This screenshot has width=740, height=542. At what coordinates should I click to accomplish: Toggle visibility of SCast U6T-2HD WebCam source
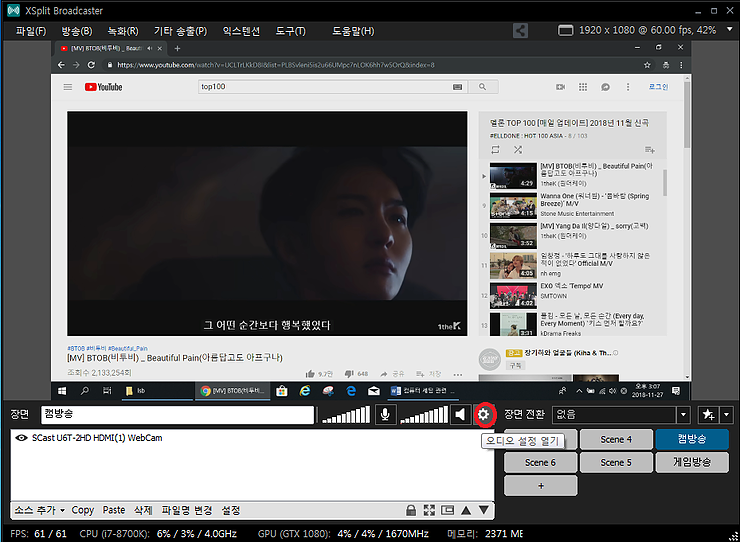pyautogui.click(x=21, y=438)
